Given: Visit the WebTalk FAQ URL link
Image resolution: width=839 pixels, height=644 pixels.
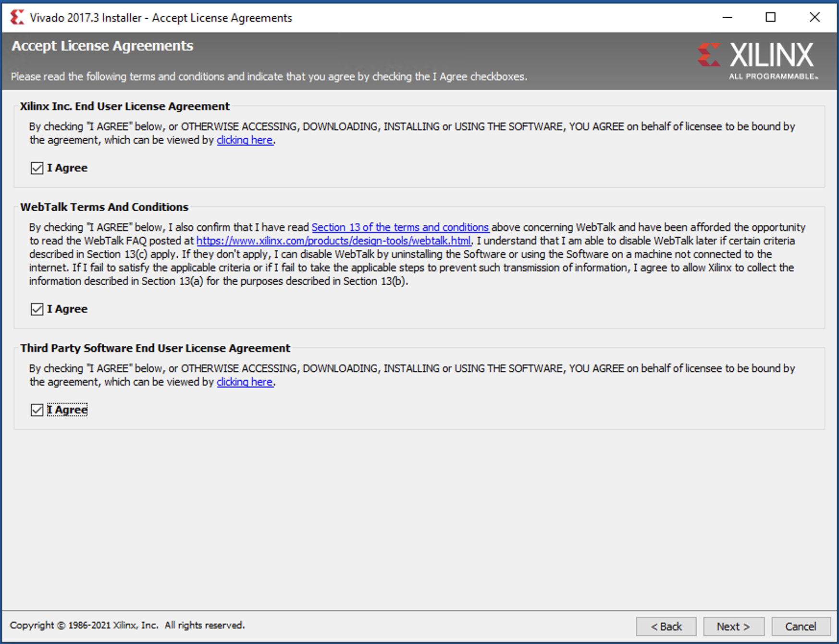Looking at the screenshot, I should (333, 241).
